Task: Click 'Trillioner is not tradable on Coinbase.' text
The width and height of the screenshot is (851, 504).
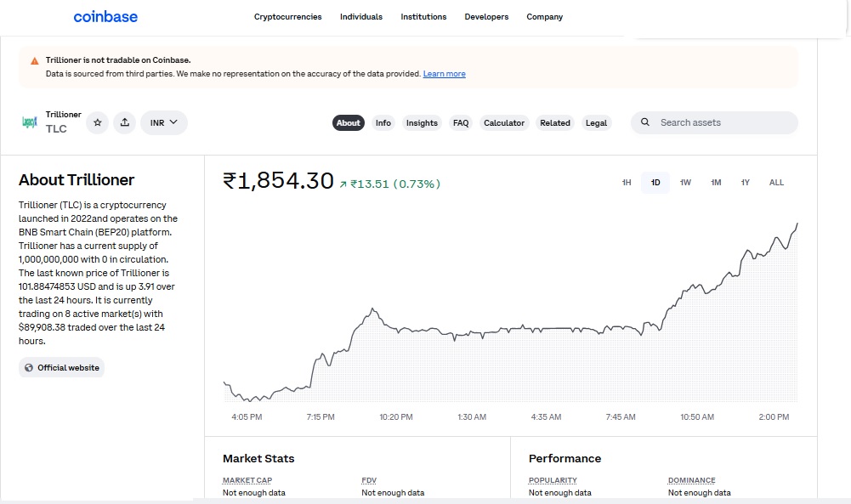Action: (118, 60)
